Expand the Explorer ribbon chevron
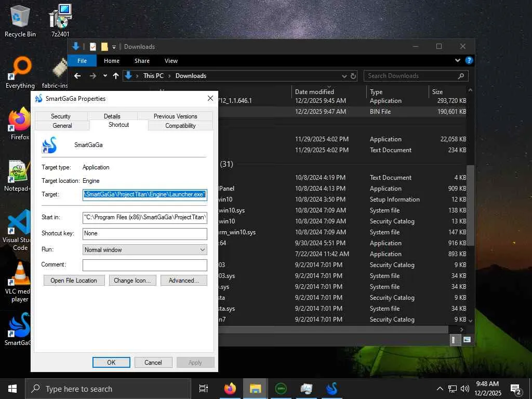Image resolution: width=532 pixels, height=399 pixels. [458, 60]
